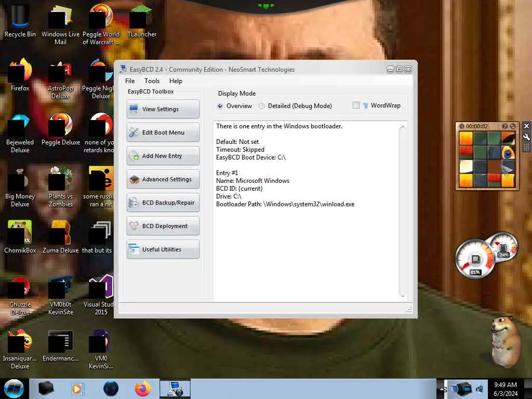The height and width of the screenshot is (399, 532).
Task: Open the Help menu in EasyBCD
Action: click(x=176, y=81)
